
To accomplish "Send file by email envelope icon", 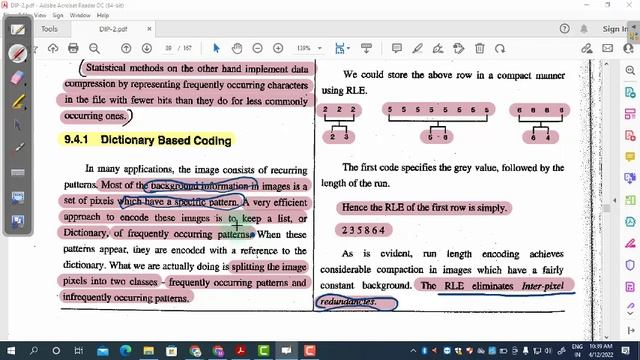I will [x=607, y=48].
